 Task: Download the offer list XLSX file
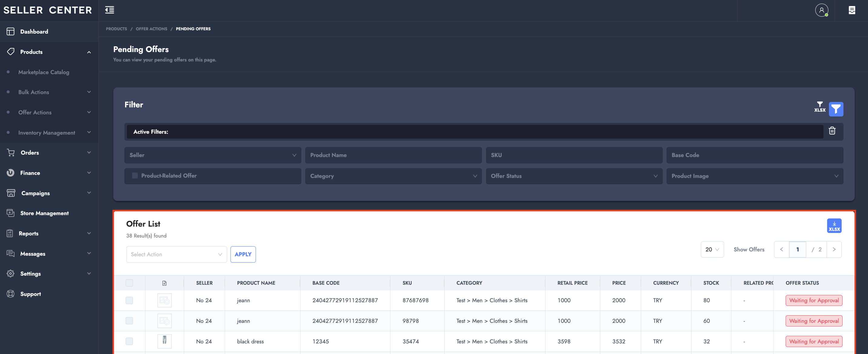click(x=834, y=226)
